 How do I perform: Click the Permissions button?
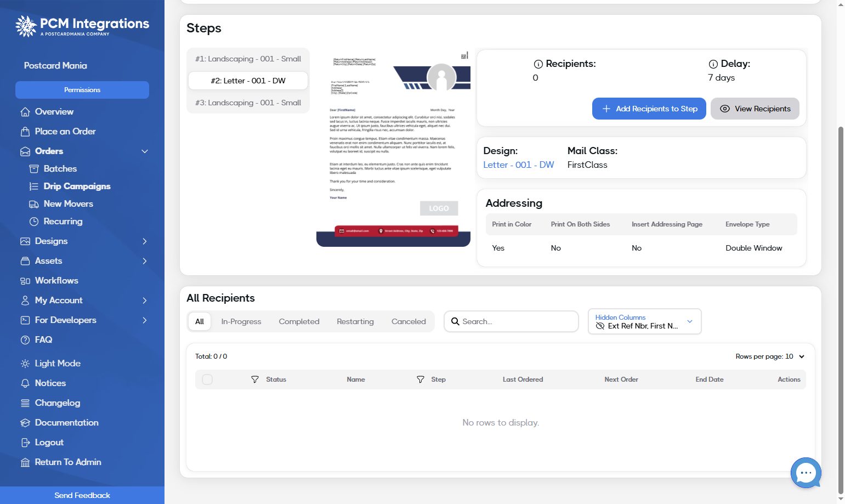82,90
